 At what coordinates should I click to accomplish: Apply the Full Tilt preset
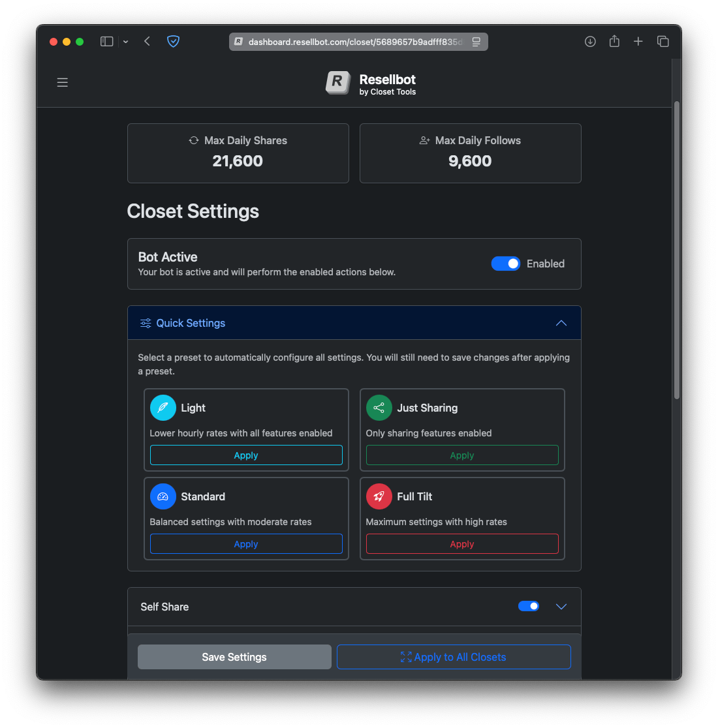click(462, 544)
